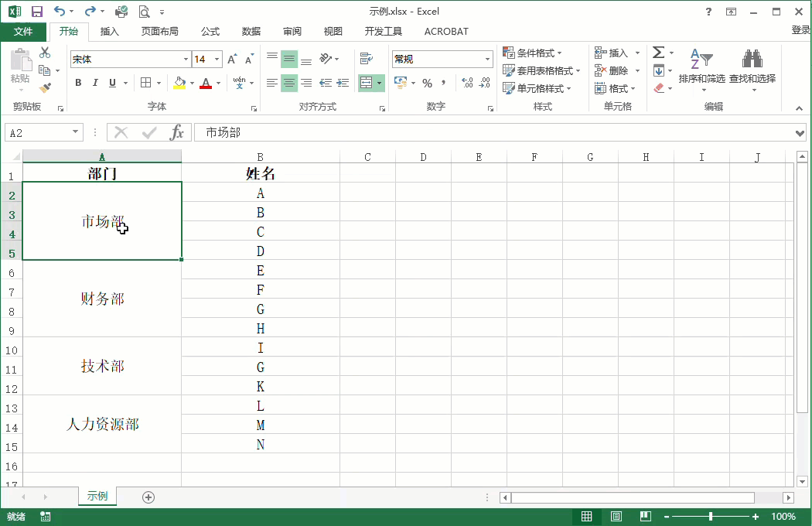Toggle bold formatting

coord(78,83)
